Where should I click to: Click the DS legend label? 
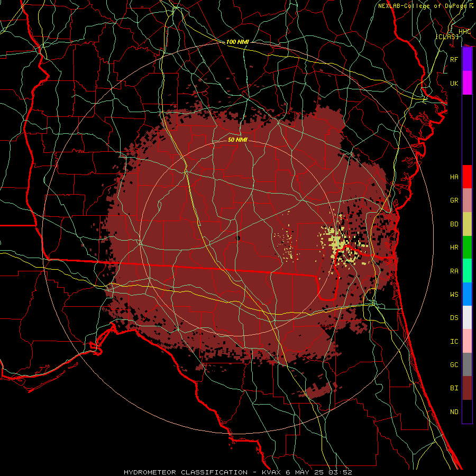454,317
